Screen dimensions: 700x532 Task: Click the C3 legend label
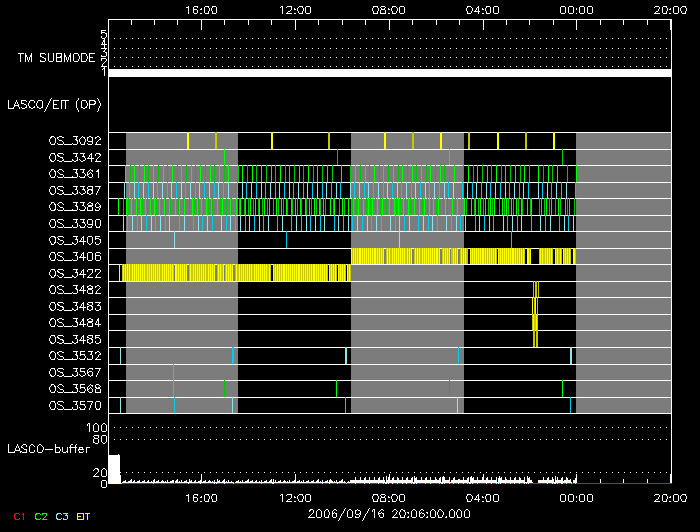tap(64, 515)
